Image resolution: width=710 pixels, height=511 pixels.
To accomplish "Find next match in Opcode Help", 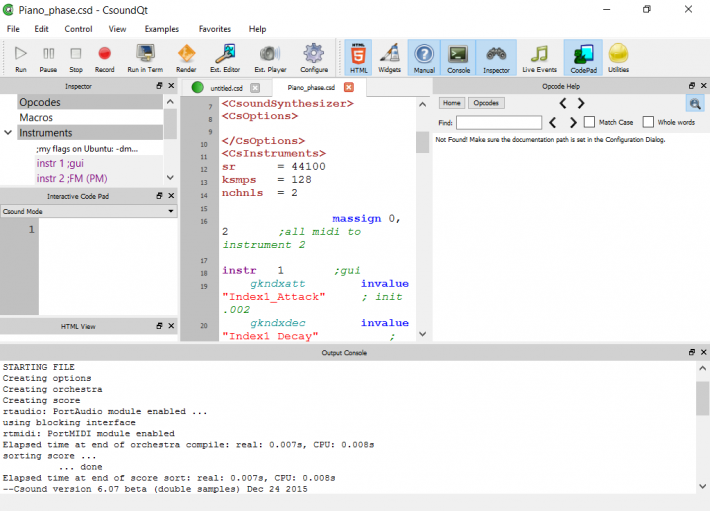I will 572,123.
